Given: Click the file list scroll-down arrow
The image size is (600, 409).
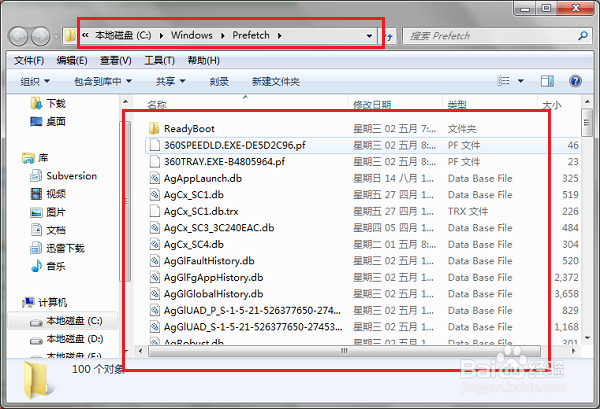Looking at the screenshot, I should point(587,338).
